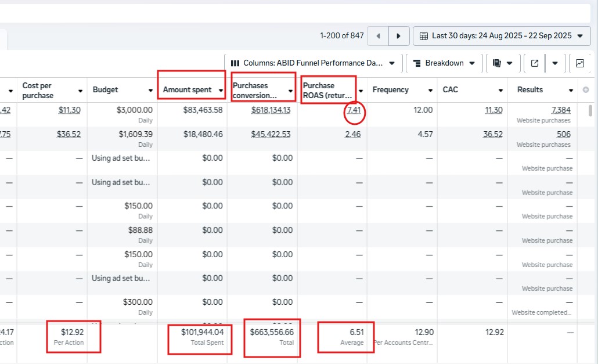This screenshot has height=364, width=598.
Task: Select the $88.88 daily budget cell
Action: pyautogui.click(x=122, y=235)
